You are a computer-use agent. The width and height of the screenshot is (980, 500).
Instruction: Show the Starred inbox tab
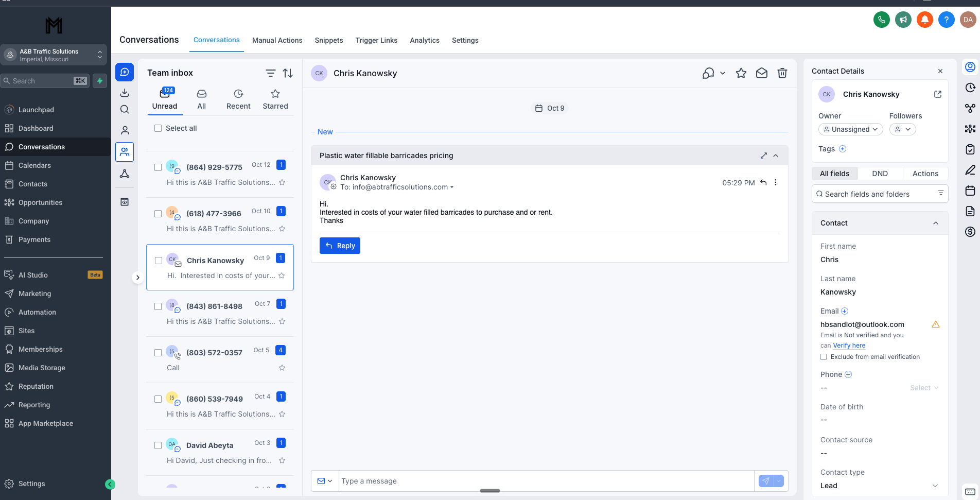[275, 100]
